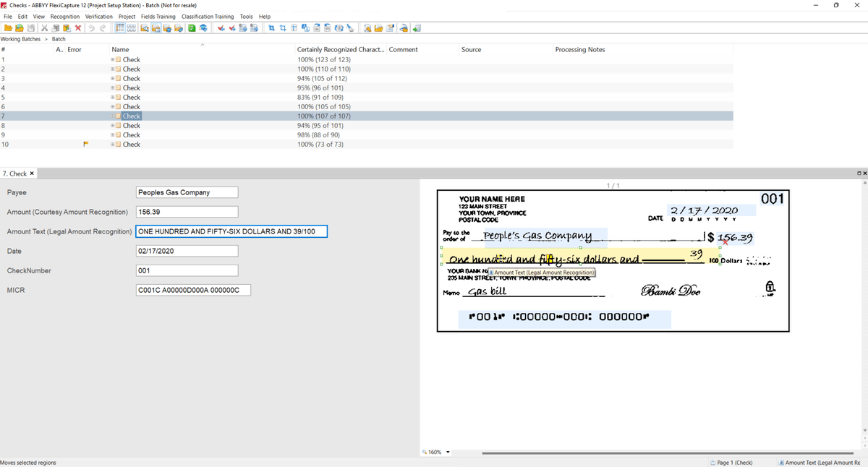Viewport: 868px width, 467px height.
Task: Sort by Name column header
Action: [120, 50]
